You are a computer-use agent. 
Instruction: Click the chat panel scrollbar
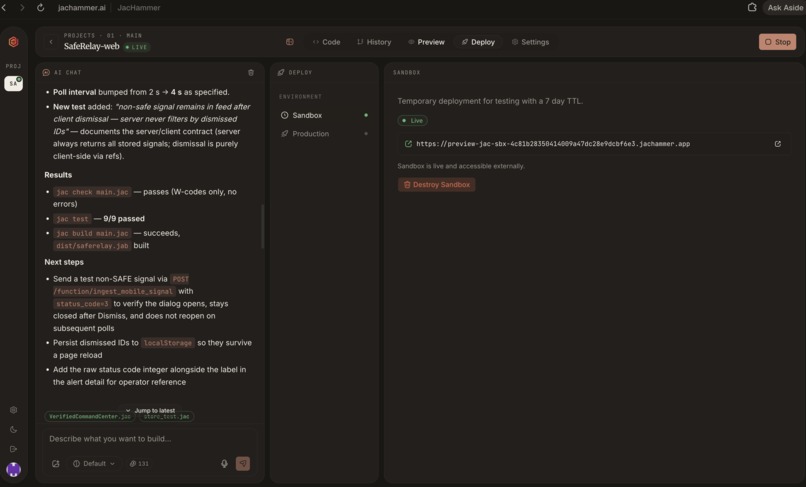pos(262,226)
